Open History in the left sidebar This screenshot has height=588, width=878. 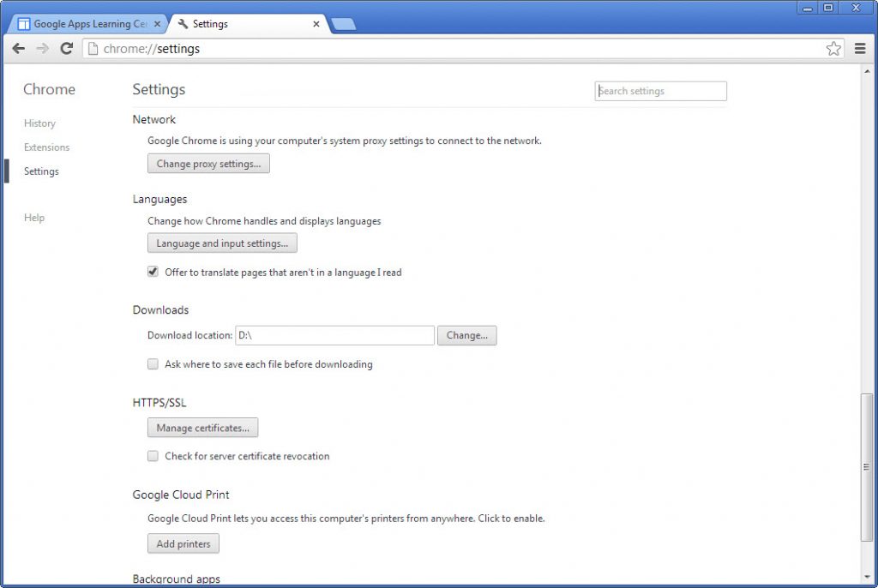[39, 123]
